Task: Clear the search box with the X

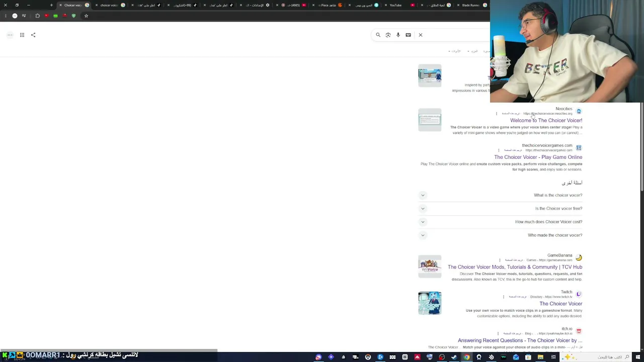Action: (x=421, y=35)
